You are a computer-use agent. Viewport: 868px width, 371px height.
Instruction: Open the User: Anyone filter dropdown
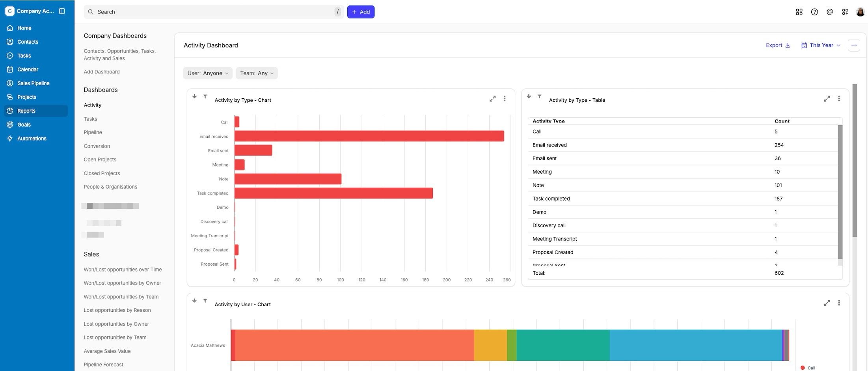point(208,73)
